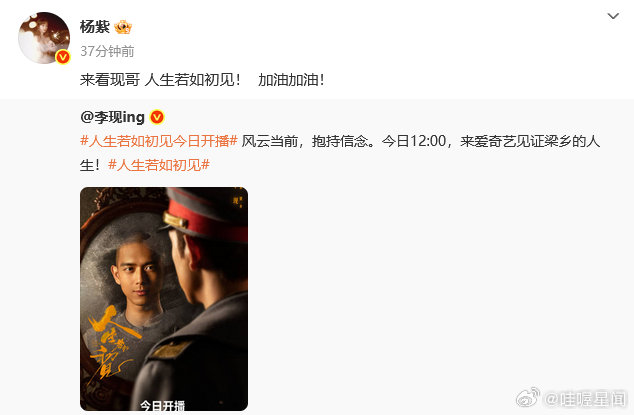Click the 今日开播 caption on the poster
This screenshot has width=634, height=415.
click(x=163, y=405)
